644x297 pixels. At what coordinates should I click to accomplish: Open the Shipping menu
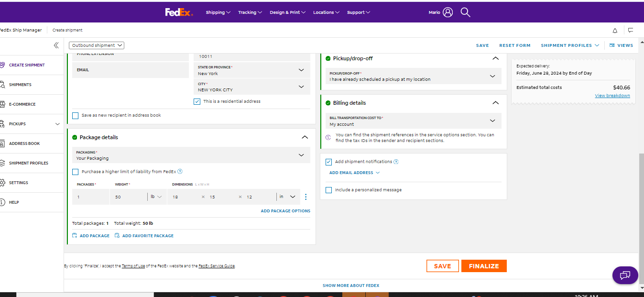click(218, 12)
